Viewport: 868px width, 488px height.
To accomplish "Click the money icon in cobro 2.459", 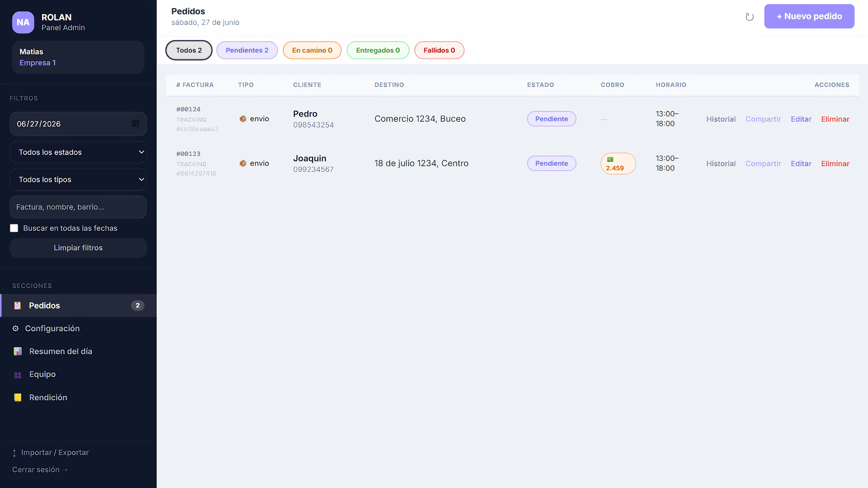I will pos(610,159).
